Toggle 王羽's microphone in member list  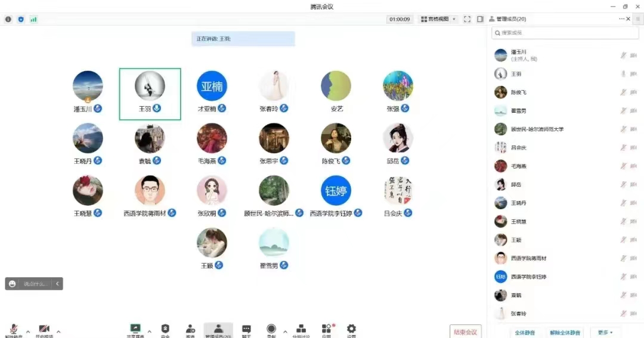(623, 74)
